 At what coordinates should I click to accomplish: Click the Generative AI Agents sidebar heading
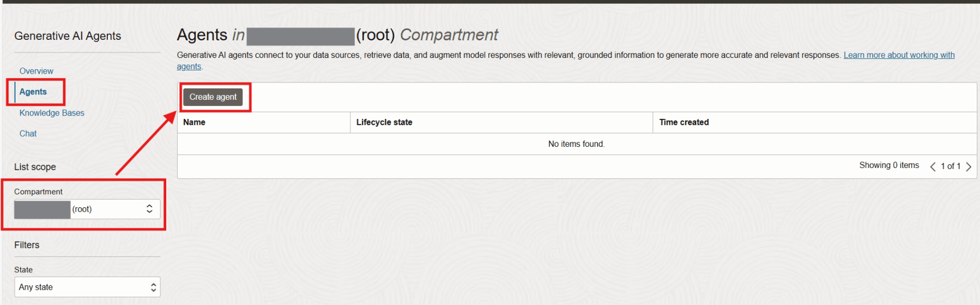tap(68, 36)
